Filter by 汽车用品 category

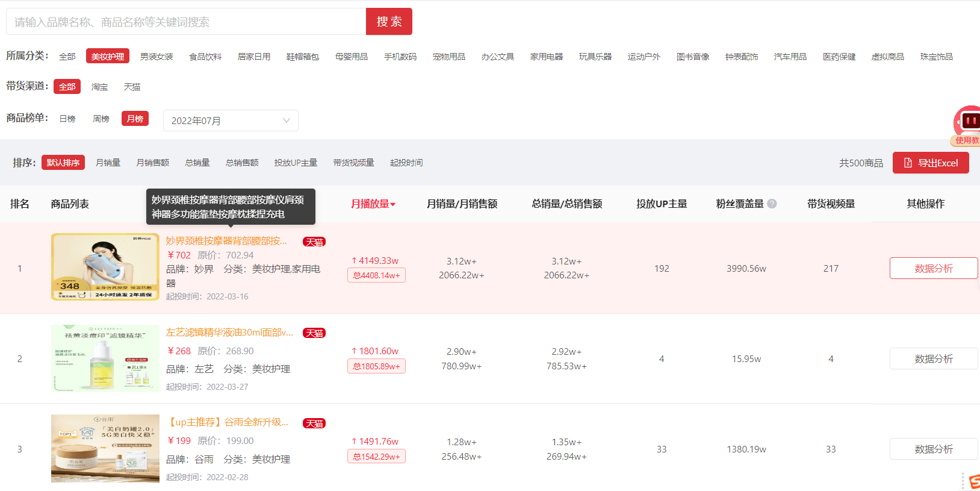[790, 57]
